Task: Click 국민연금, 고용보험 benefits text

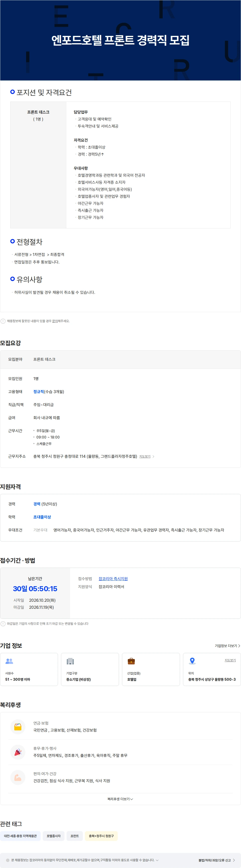Action: (x=65, y=730)
